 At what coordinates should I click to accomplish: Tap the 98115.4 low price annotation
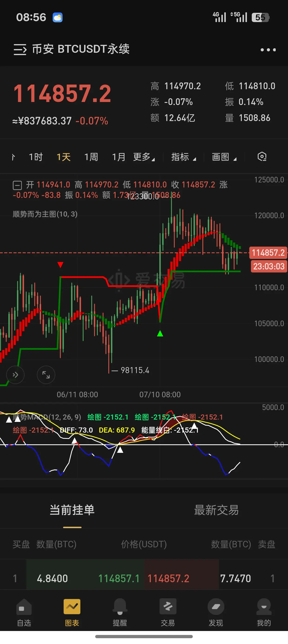tap(135, 370)
